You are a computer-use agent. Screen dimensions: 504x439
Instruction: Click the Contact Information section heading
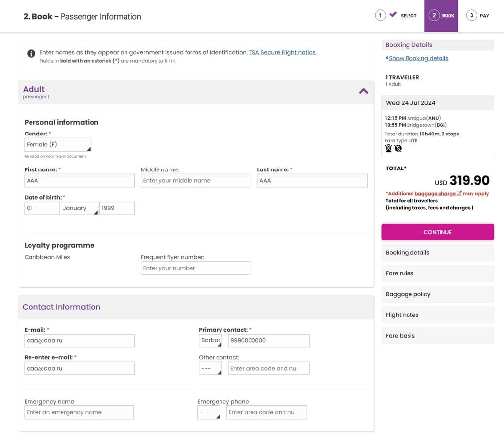coord(62,307)
